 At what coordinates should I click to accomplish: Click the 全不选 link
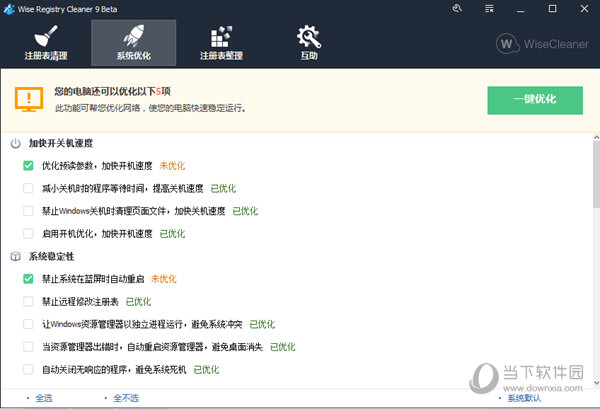click(126, 398)
